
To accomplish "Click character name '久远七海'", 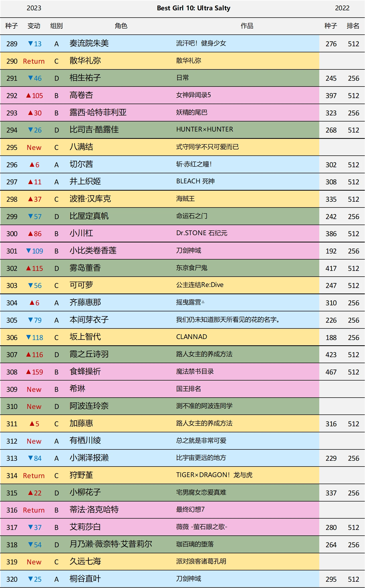I will [x=85, y=561].
